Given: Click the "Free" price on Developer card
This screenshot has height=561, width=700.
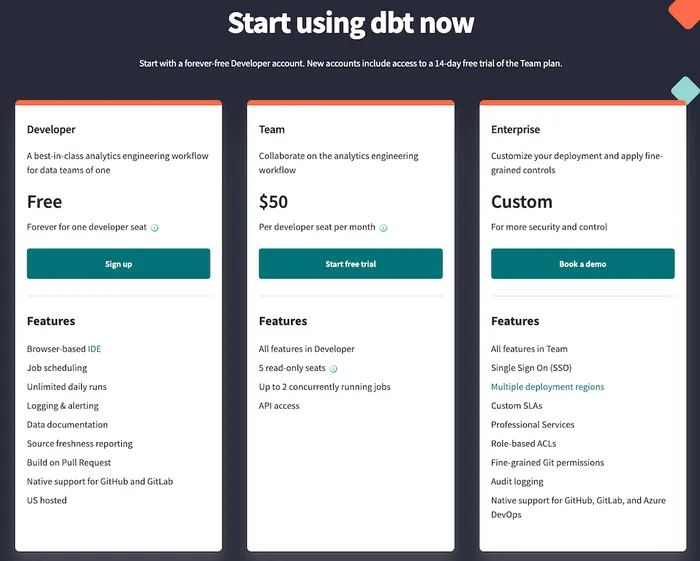Looking at the screenshot, I should [x=45, y=202].
